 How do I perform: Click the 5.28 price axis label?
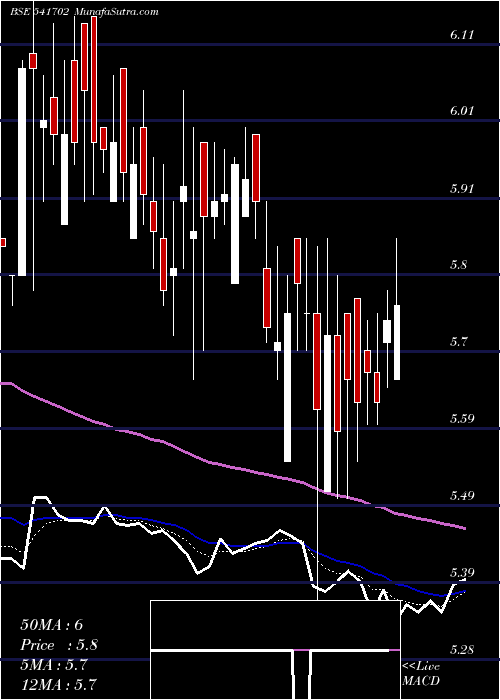click(x=462, y=650)
